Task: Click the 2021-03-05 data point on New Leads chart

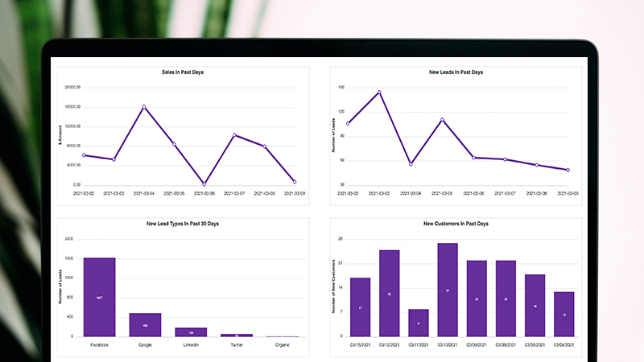Action: (442, 120)
